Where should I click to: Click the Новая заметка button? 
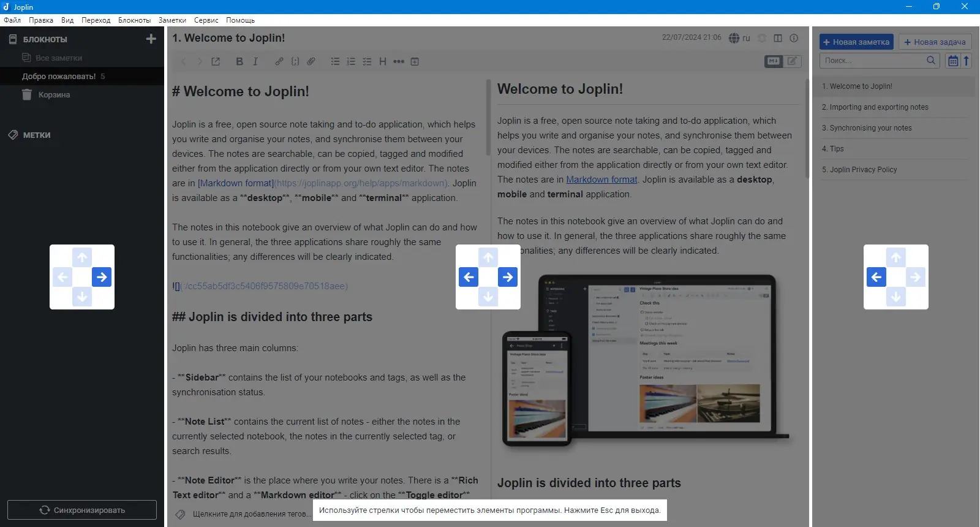[856, 42]
